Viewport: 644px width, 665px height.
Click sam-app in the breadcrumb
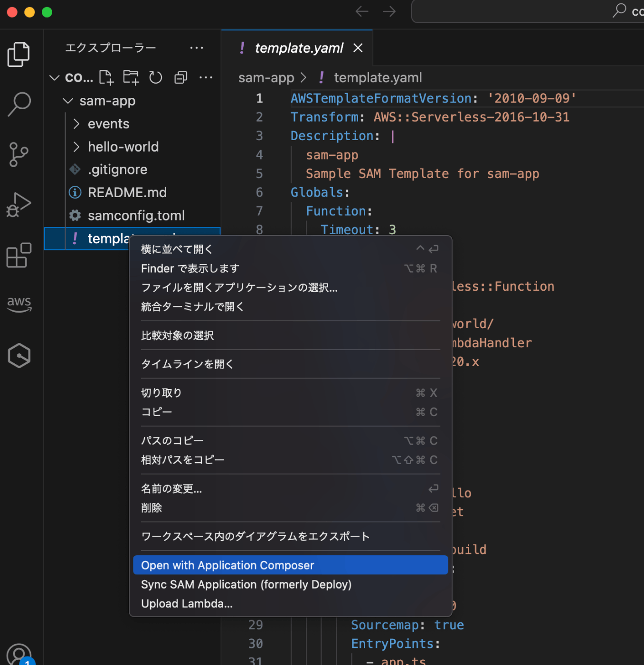(x=266, y=77)
